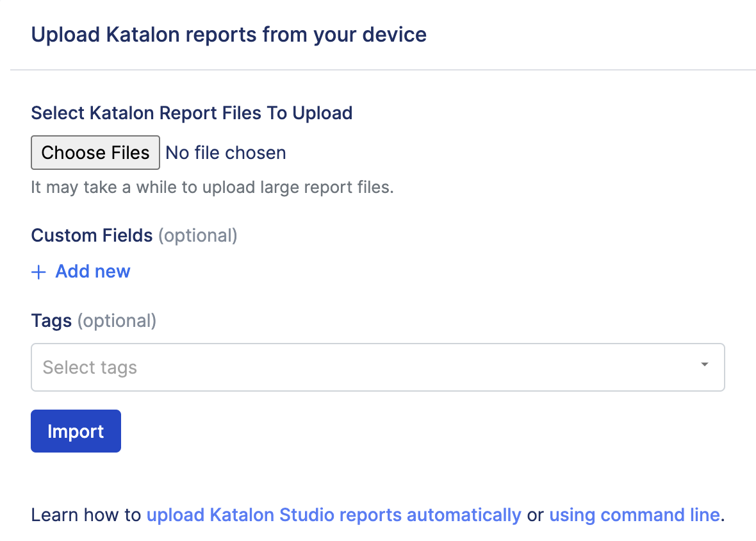
Task: Click the Upload Katalon reports heading
Action: click(x=229, y=35)
